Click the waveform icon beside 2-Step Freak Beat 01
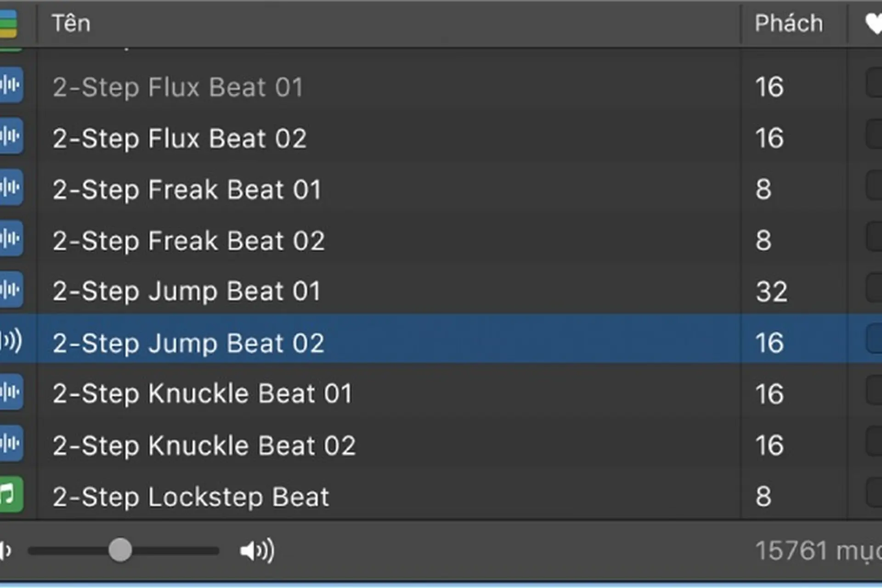The image size is (882, 588). (x=11, y=187)
